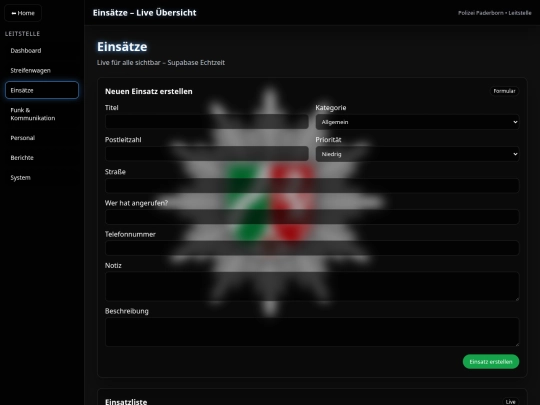Open Dashboard in the sidebar

[x=42, y=51]
